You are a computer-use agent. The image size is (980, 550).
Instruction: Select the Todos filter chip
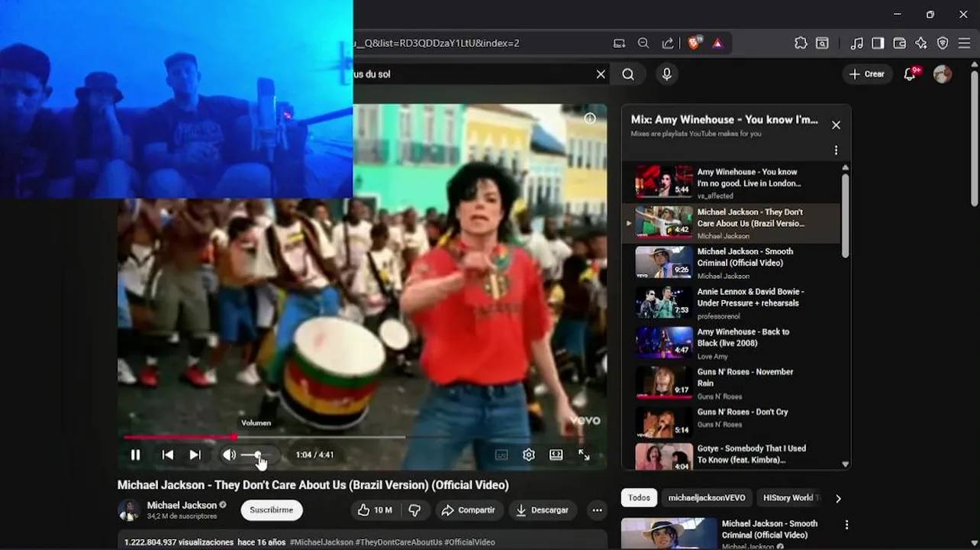click(639, 498)
